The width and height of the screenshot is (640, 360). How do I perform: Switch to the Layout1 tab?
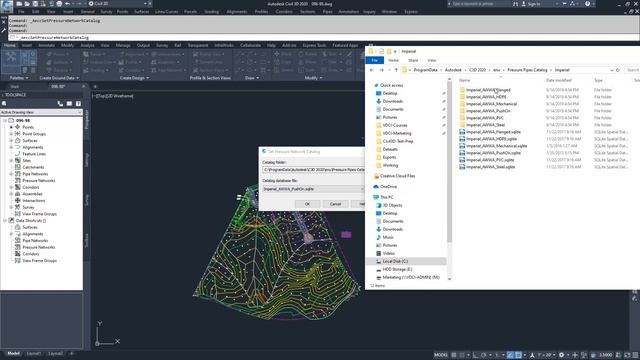point(33,353)
